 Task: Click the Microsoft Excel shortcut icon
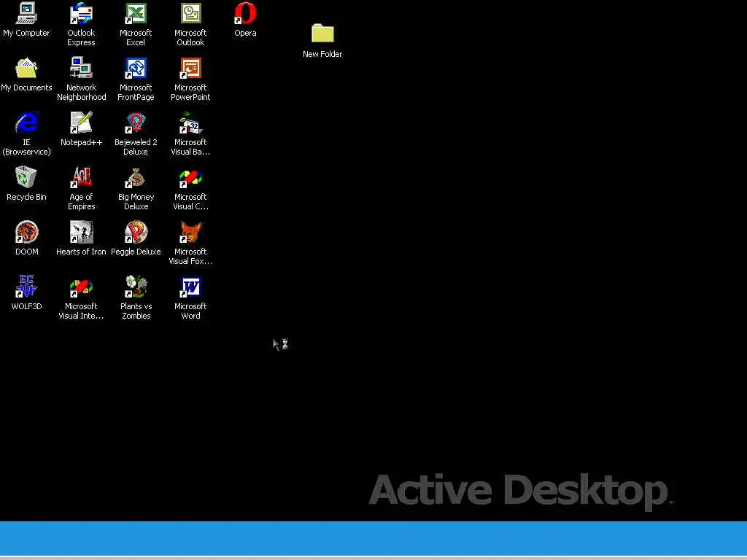[136, 13]
